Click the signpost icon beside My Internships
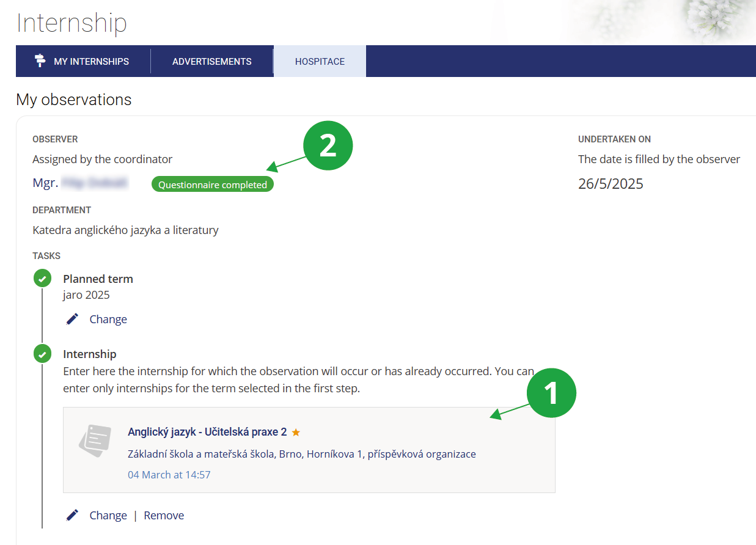The image size is (756, 545). point(40,61)
